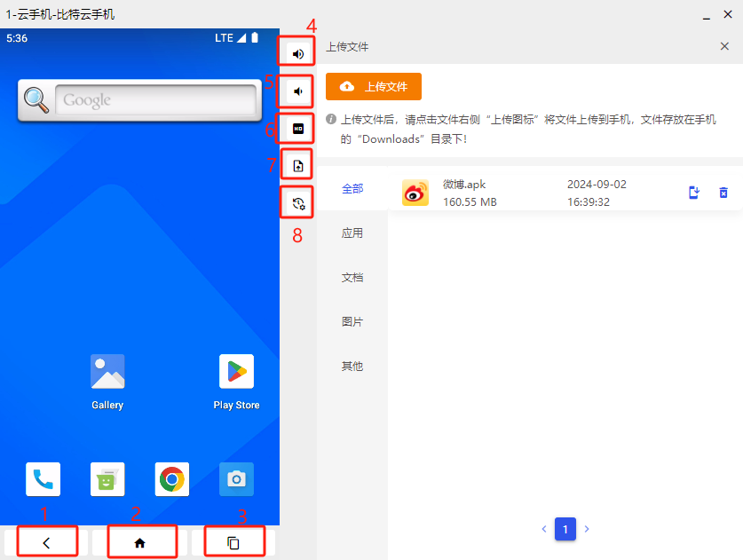Send 微博.apk to the phone

[693, 193]
